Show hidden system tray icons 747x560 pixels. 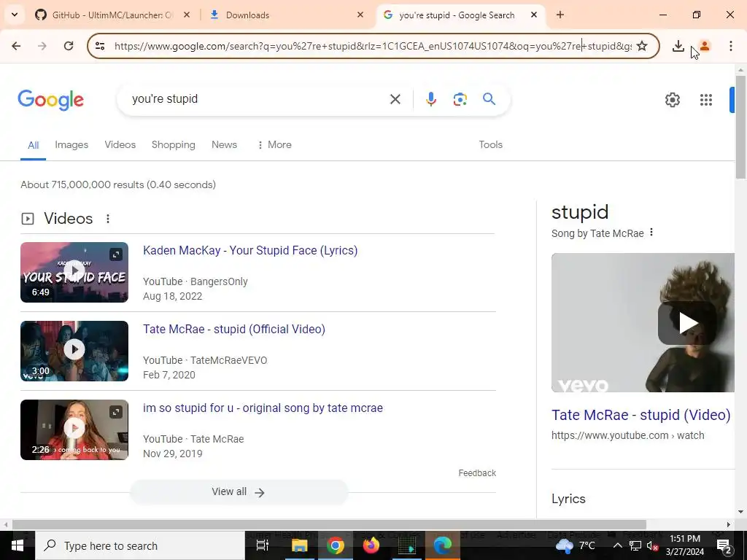617,545
